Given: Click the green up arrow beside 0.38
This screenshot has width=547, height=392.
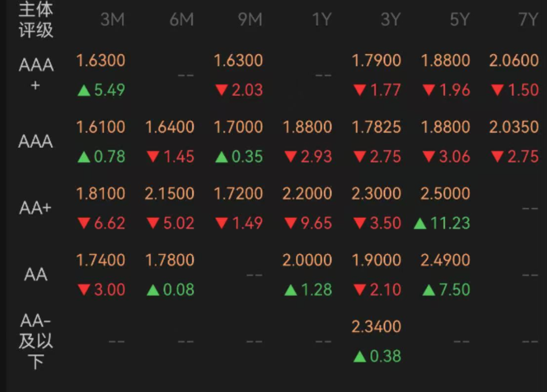Looking at the screenshot, I should (359, 356).
